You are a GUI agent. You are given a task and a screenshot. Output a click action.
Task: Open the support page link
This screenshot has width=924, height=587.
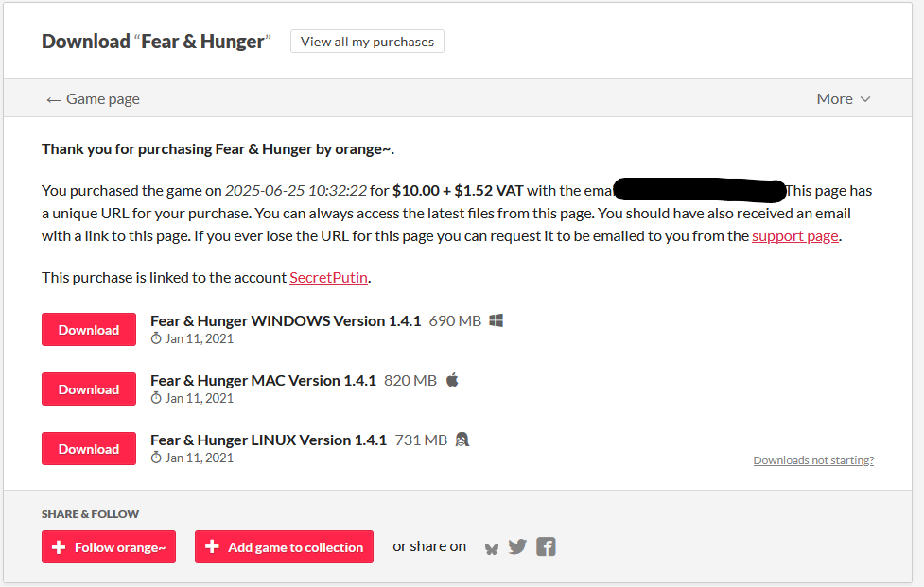(x=795, y=236)
